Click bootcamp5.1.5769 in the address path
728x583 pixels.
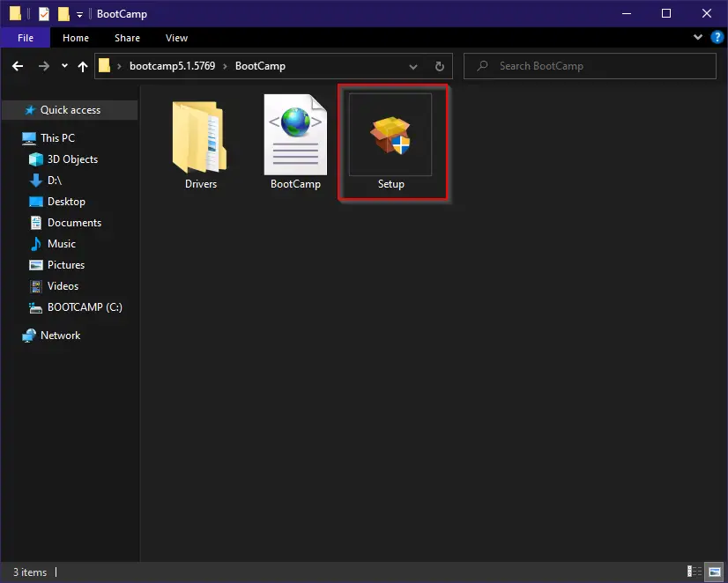172,66
